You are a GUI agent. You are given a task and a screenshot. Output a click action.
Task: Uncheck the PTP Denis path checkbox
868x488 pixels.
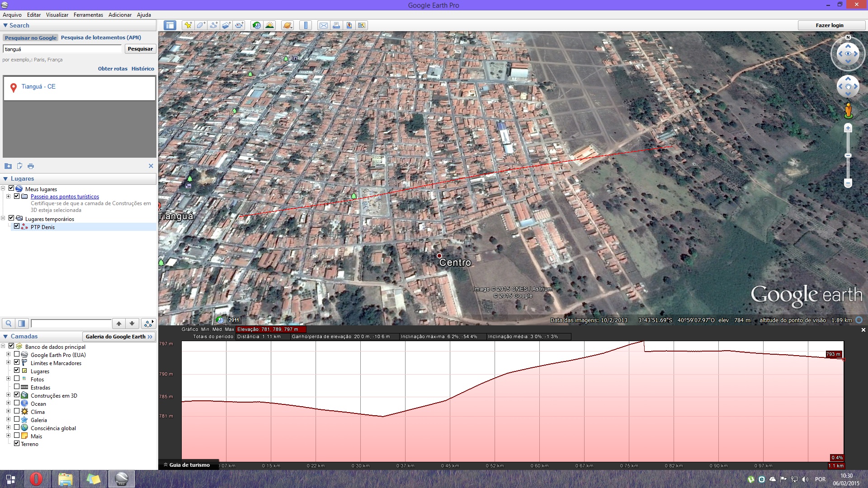click(17, 226)
